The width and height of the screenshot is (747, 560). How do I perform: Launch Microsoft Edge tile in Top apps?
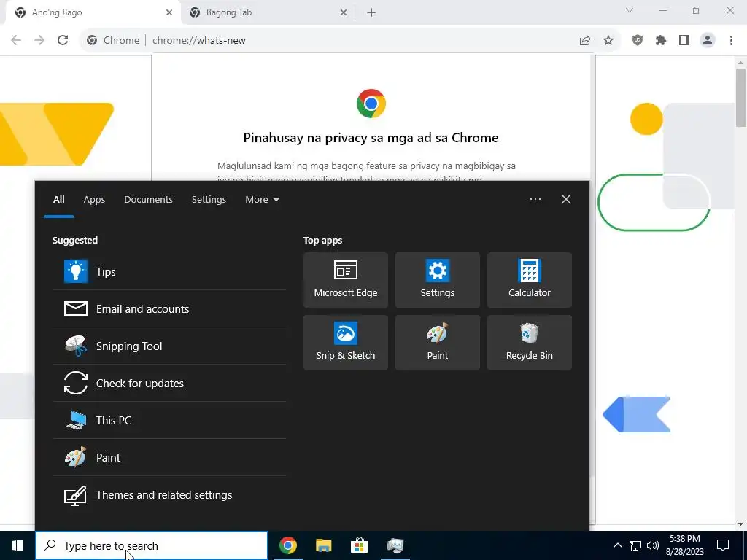[345, 280]
